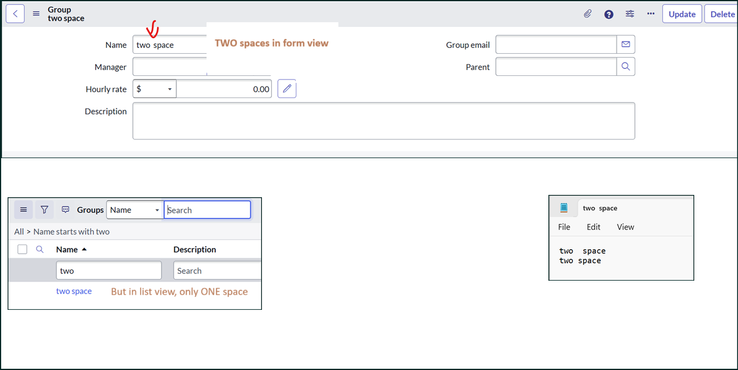This screenshot has width=738, height=370.
Task: Open the personalize form sliders icon
Action: pyautogui.click(x=630, y=14)
